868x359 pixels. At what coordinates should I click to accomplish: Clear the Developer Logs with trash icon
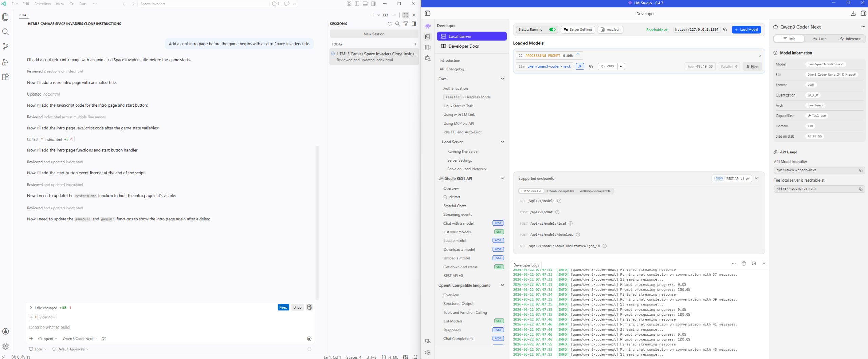point(744,263)
